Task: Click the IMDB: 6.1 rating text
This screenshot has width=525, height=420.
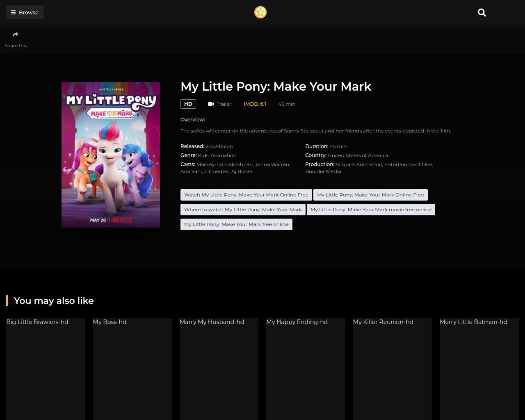Action: (x=255, y=104)
